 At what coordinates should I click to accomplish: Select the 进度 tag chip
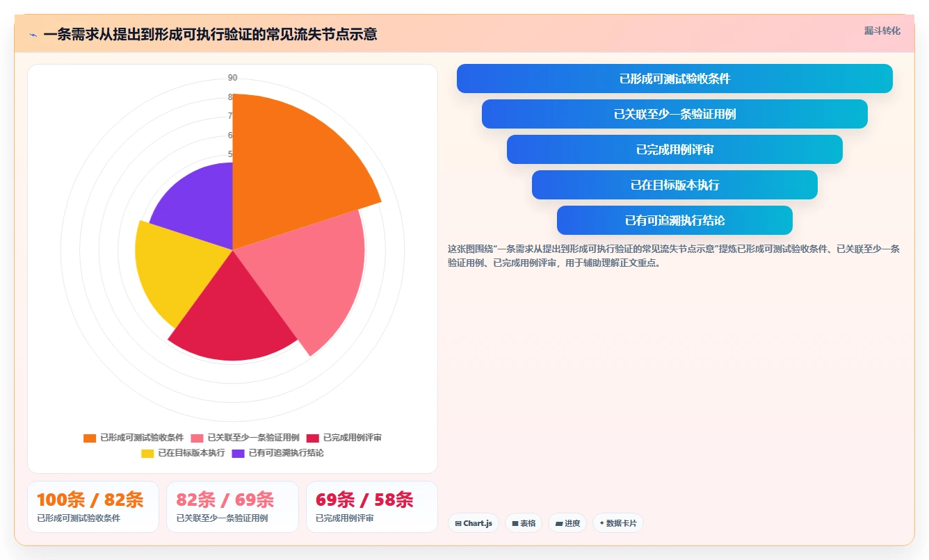[567, 523]
